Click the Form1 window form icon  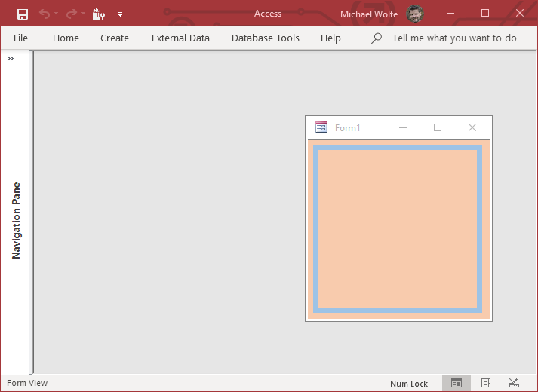point(321,127)
